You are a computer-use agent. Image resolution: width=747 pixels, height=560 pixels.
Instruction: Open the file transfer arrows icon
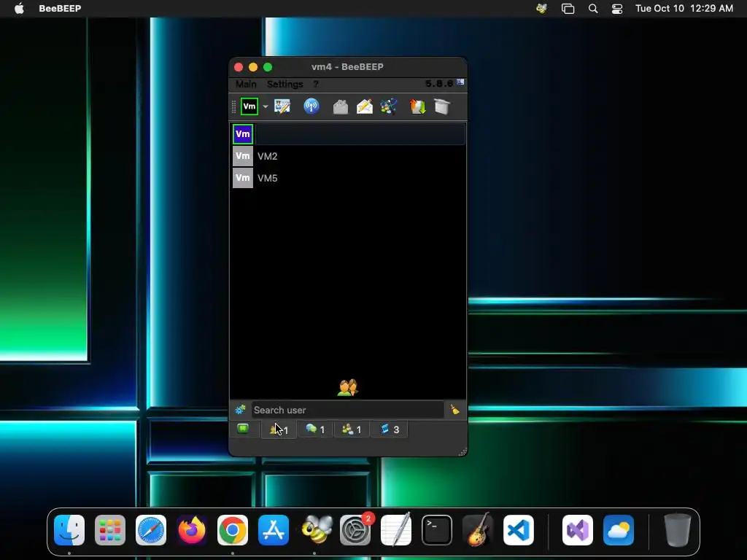pyautogui.click(x=418, y=106)
